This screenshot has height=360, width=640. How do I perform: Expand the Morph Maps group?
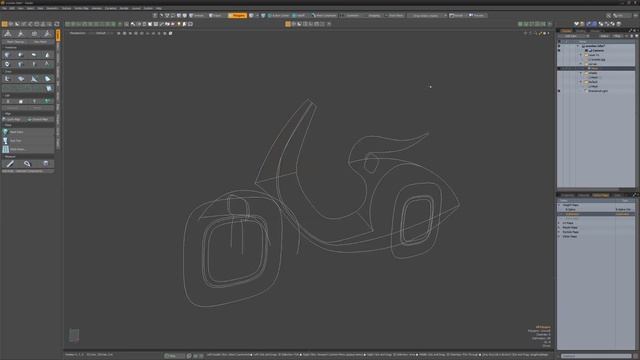(560, 227)
